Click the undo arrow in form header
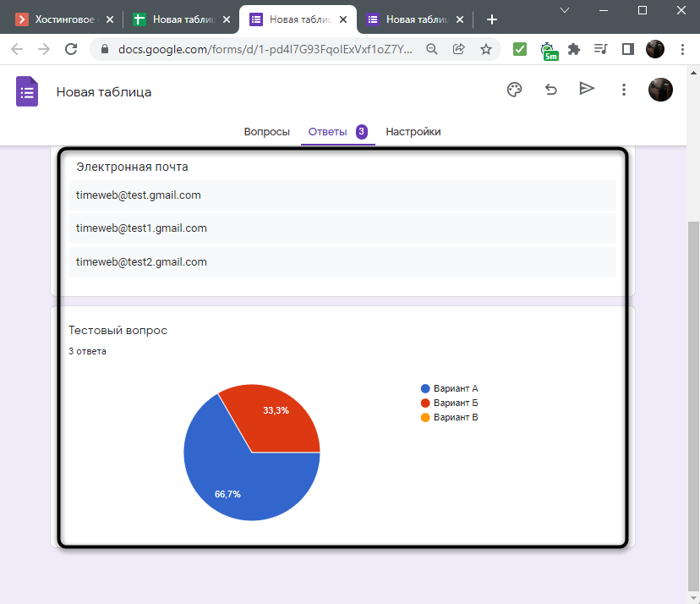Screen dimensions: 700x604 (x=551, y=90)
